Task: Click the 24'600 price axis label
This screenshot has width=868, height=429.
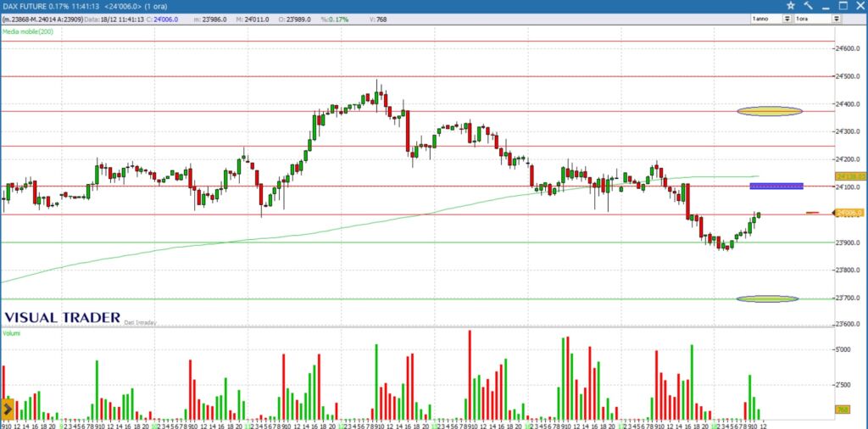Action: [848, 49]
